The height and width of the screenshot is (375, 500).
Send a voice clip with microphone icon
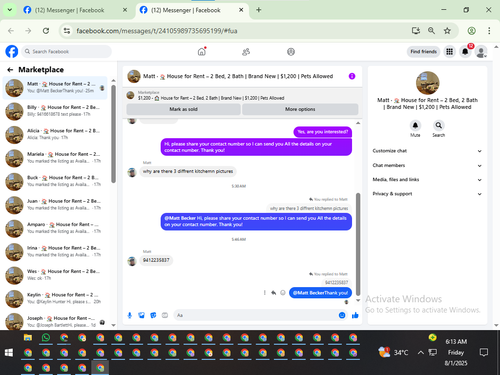[130, 315]
